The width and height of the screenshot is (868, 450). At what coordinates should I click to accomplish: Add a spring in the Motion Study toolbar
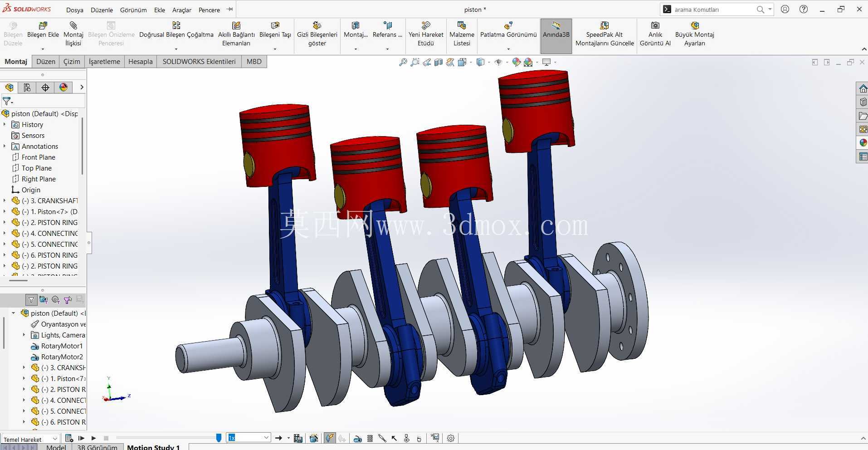370,438
